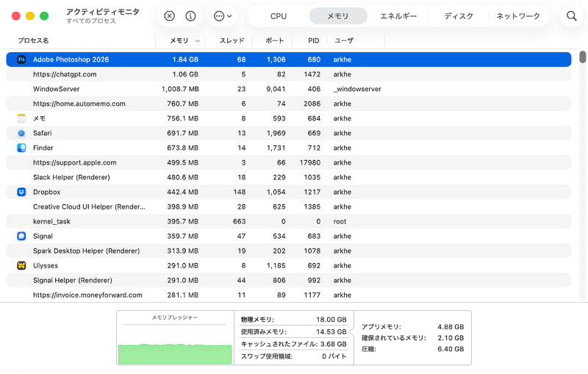This screenshot has height=374, width=588.
Task: Select Signal Helper (Renderer) row
Action: (289, 280)
